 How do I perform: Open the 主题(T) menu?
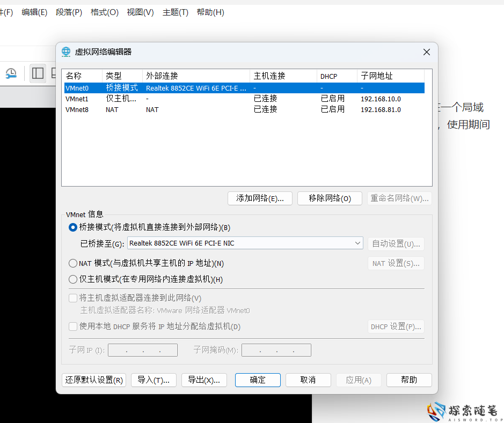174,12
